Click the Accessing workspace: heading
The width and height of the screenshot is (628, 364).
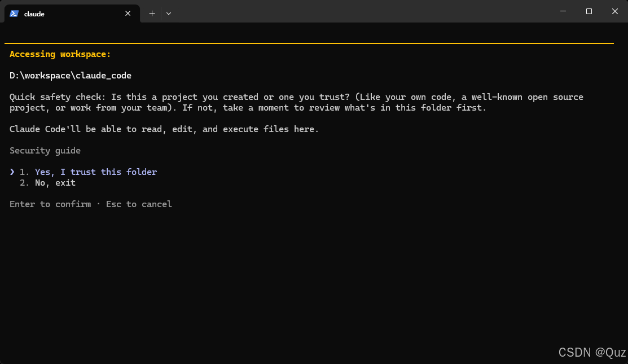click(x=60, y=54)
